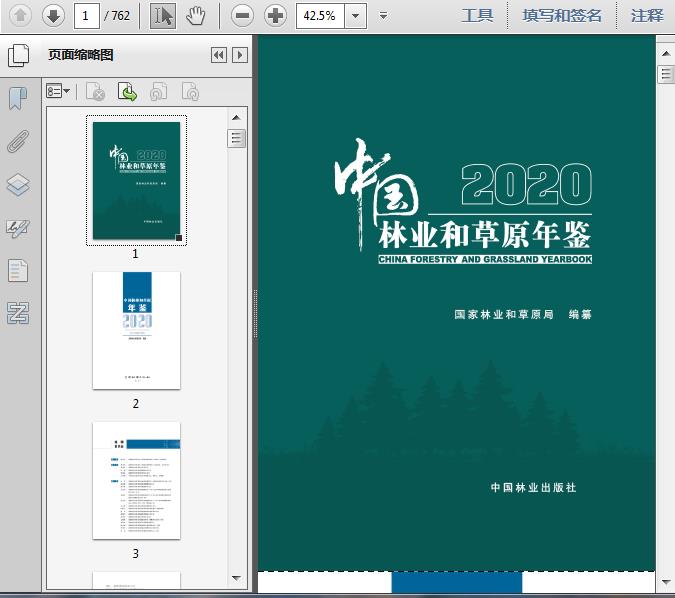Click the 中国林业出版社 text on cover
This screenshot has width=675, height=598.
[x=533, y=487]
